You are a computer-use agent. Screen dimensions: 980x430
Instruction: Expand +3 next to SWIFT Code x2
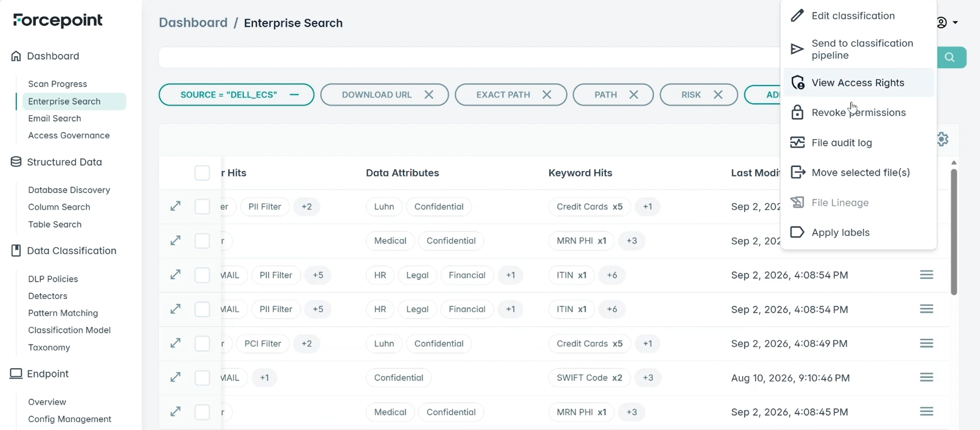(x=648, y=377)
